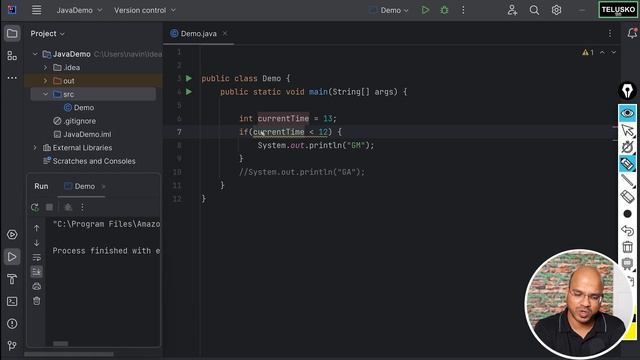Collapse the JavaDemo root node

(x=35, y=54)
